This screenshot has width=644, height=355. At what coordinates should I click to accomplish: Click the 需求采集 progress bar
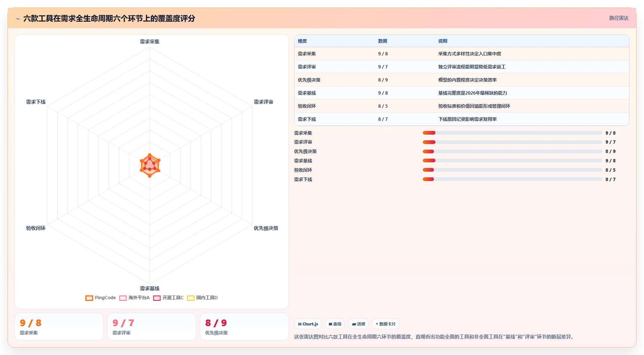pyautogui.click(x=512, y=133)
